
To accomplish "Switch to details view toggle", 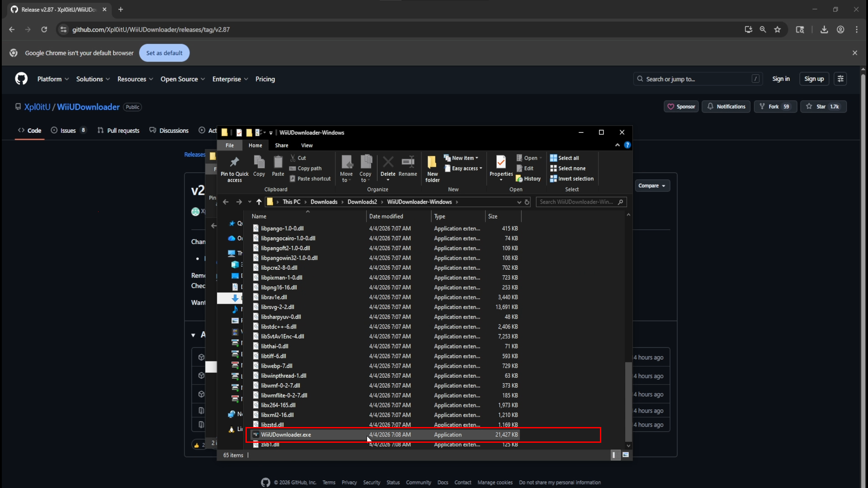I will (x=614, y=455).
